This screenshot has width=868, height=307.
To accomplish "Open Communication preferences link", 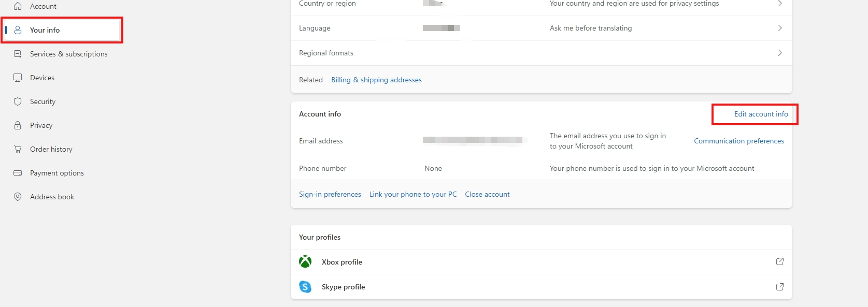I will coord(738,141).
